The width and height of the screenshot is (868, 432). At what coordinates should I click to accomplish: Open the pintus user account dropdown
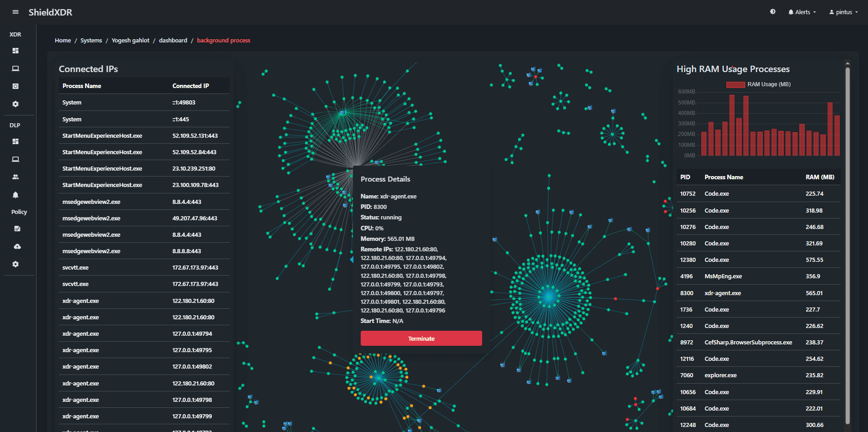click(842, 12)
